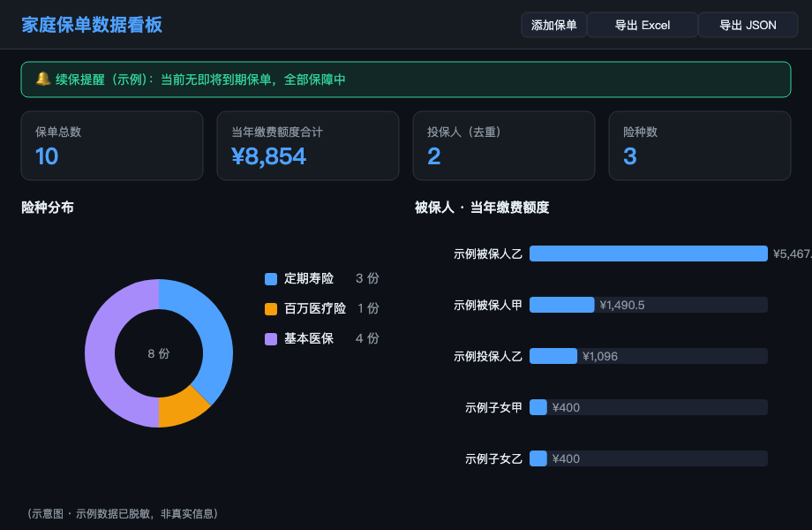This screenshot has height=530, width=812.
Task: Click the 百万医疗险 legend label
Action: 315,309
